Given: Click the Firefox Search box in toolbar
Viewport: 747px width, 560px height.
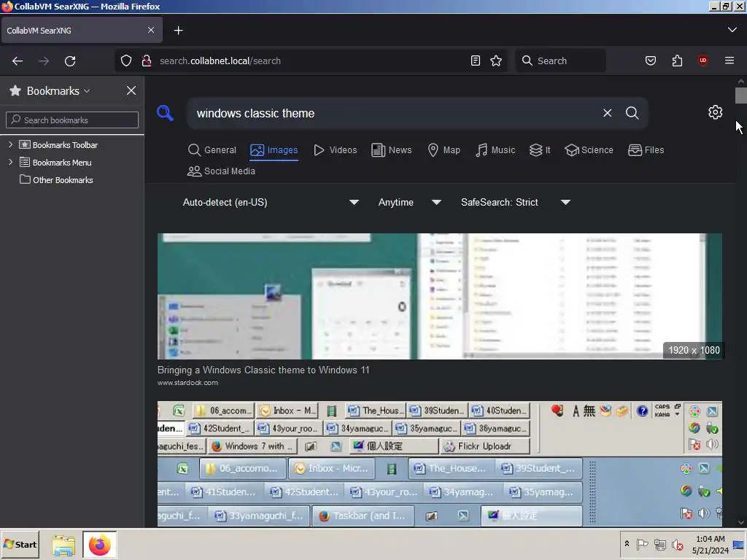Looking at the screenshot, I should [561, 61].
